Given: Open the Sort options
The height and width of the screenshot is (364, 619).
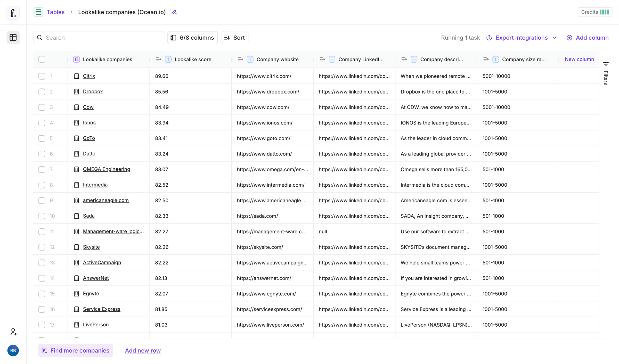Looking at the screenshot, I should tap(235, 38).
